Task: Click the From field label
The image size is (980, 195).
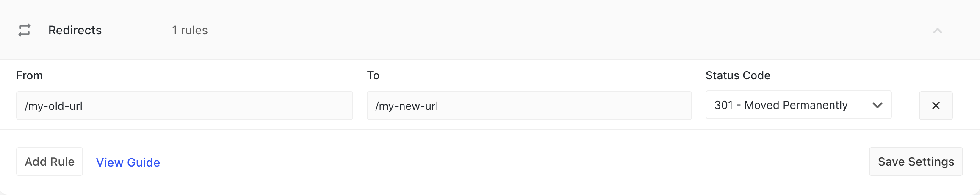Action: tap(30, 75)
